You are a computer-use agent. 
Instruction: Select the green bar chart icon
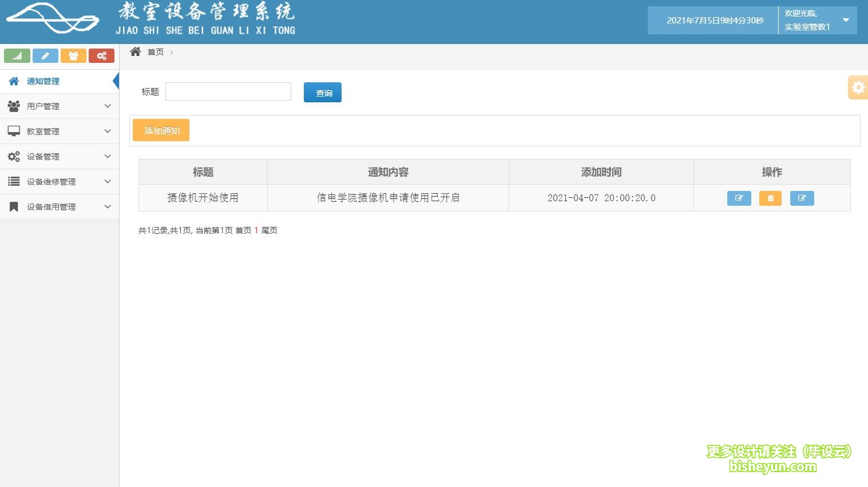[17, 55]
